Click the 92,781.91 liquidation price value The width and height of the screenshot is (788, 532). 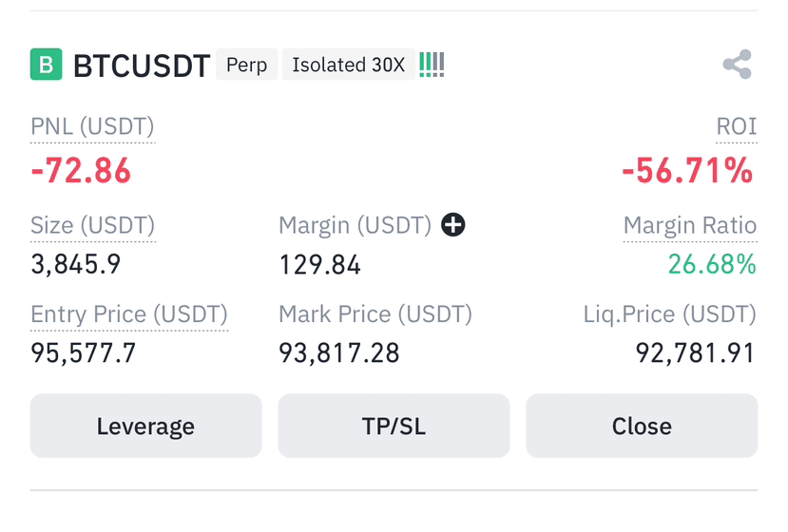696,352
